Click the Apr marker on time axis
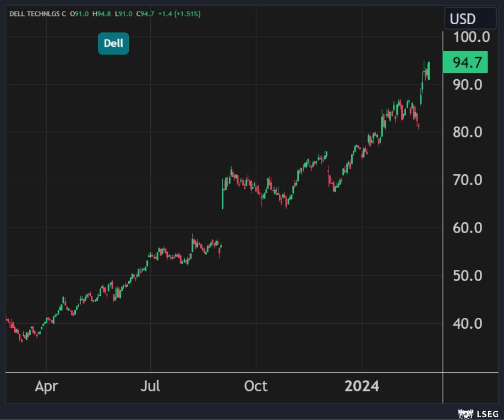Image resolution: width=504 pixels, height=420 pixels. (x=46, y=386)
